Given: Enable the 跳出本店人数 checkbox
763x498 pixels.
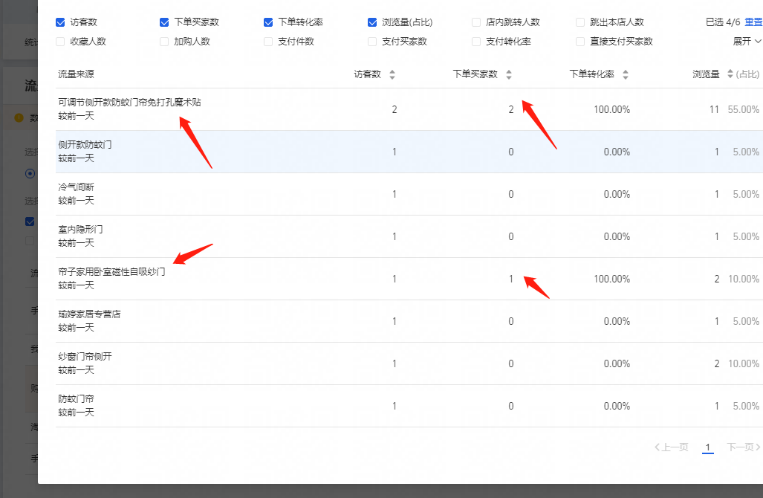Looking at the screenshot, I should pos(580,22).
